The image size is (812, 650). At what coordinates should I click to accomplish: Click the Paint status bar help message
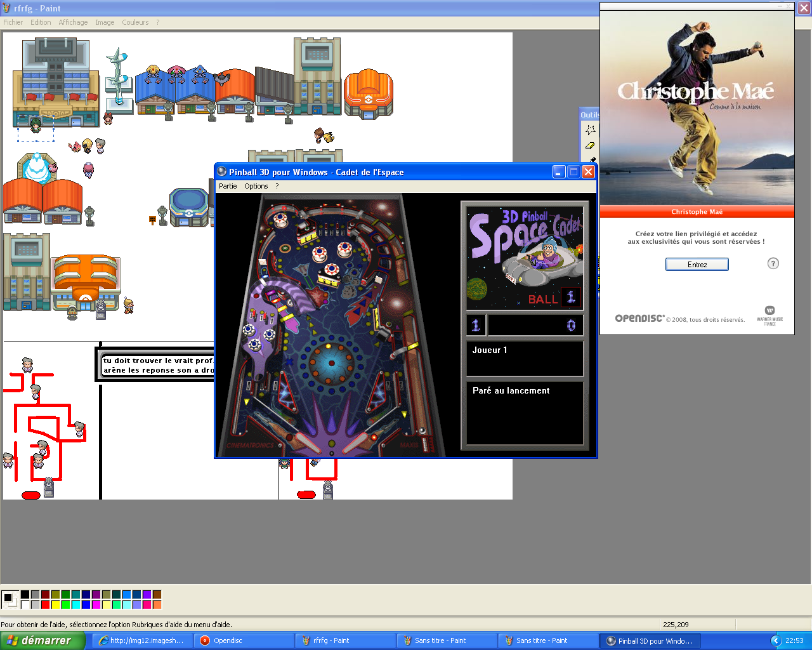(116, 625)
